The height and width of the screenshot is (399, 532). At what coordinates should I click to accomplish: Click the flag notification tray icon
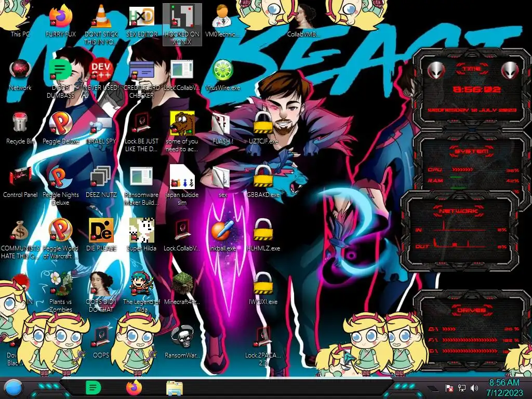(449, 388)
